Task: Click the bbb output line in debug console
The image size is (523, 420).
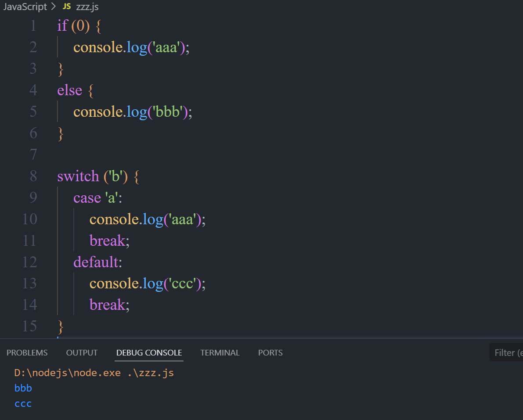Action: point(23,388)
